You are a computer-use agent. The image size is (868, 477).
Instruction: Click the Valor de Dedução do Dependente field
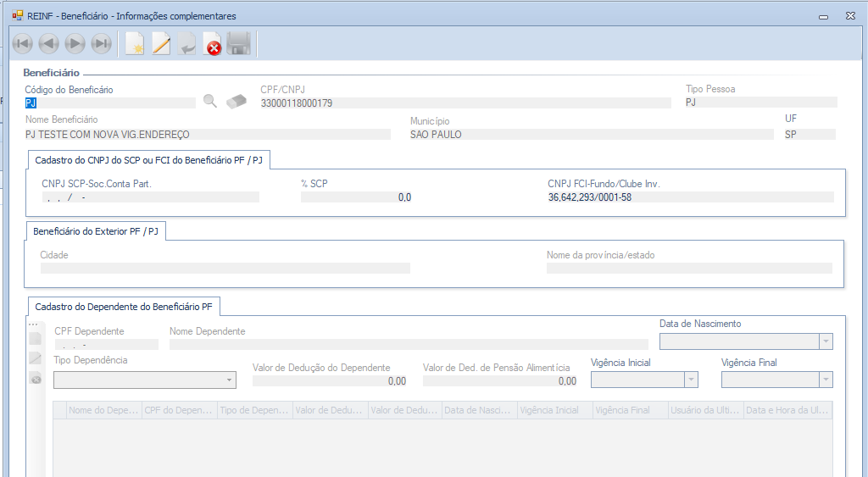click(330, 380)
